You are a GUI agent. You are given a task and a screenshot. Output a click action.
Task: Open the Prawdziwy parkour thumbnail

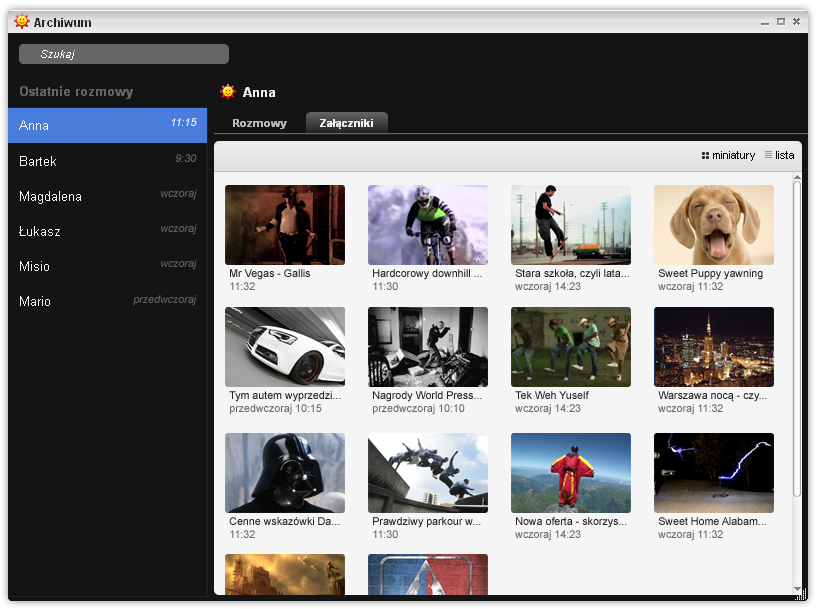click(x=428, y=473)
